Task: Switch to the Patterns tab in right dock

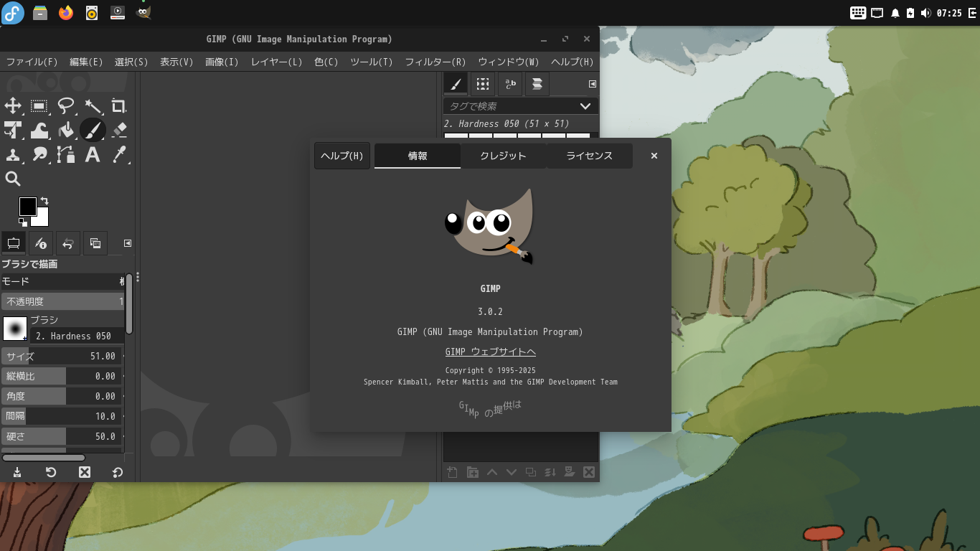Action: [x=482, y=84]
